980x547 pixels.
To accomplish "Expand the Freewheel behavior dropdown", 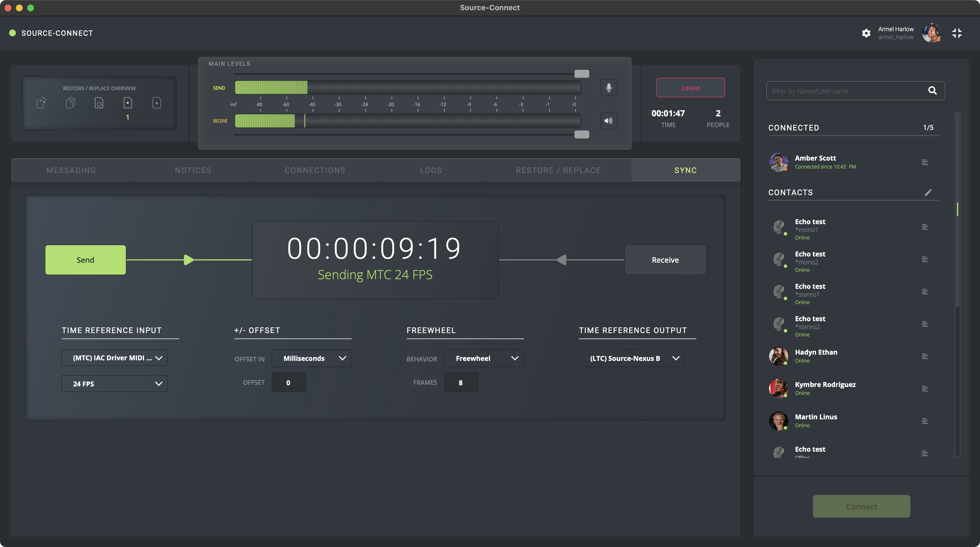I will pyautogui.click(x=483, y=358).
